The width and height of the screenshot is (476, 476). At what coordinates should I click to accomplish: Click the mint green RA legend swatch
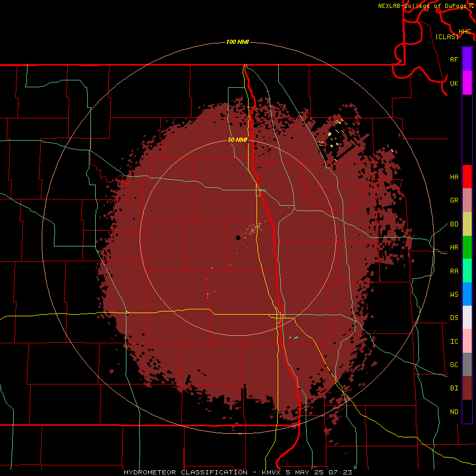coord(467,271)
